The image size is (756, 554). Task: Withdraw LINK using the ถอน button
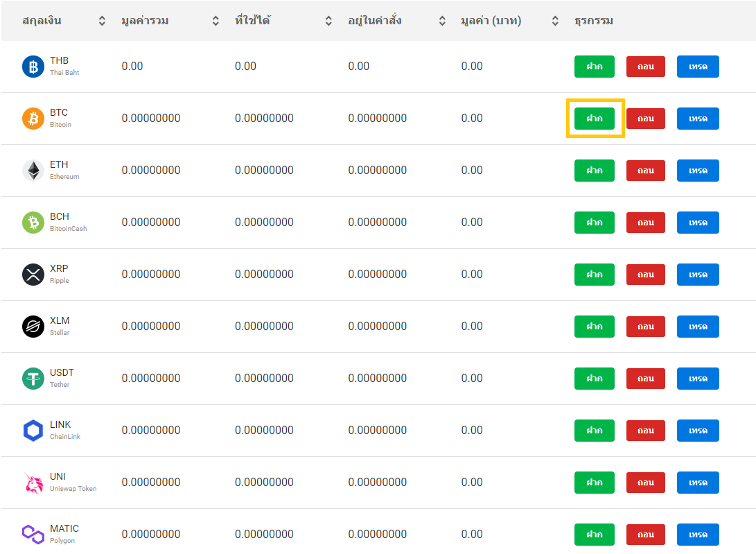[646, 431]
